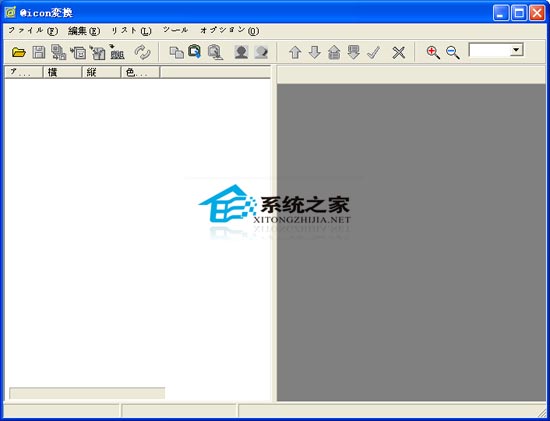Viewport: 550px width, 421px height.
Task: Click the 縦 column header
Action: coord(101,72)
